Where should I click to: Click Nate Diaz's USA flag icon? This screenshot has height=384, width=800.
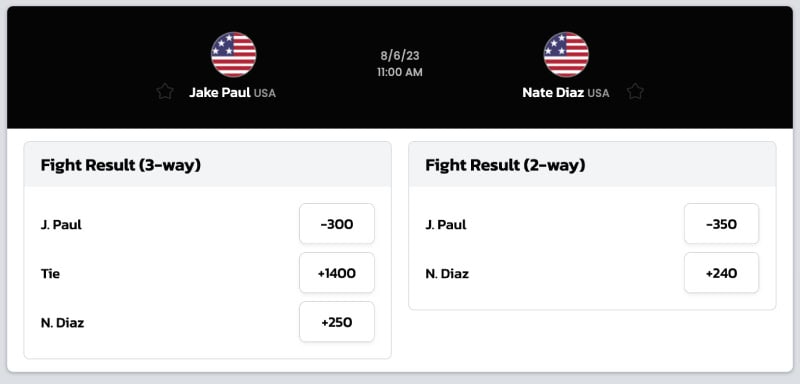point(566,55)
